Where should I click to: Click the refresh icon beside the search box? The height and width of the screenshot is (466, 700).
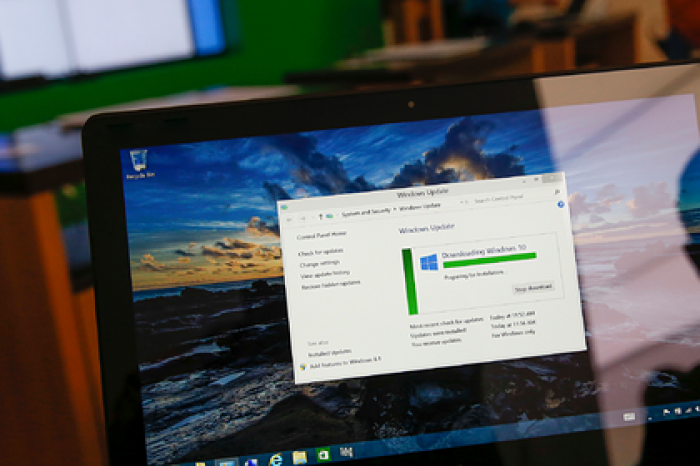465,202
